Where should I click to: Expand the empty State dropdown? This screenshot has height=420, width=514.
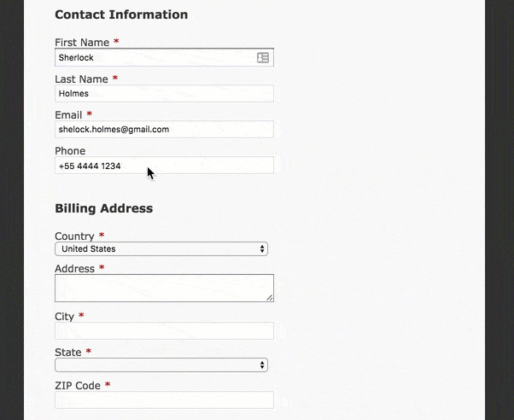[x=161, y=365]
